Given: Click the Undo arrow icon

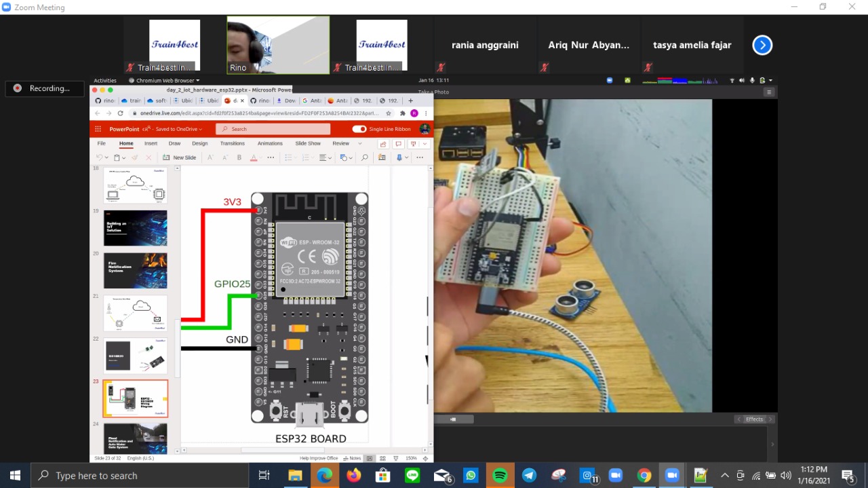Looking at the screenshot, I should pyautogui.click(x=99, y=157).
